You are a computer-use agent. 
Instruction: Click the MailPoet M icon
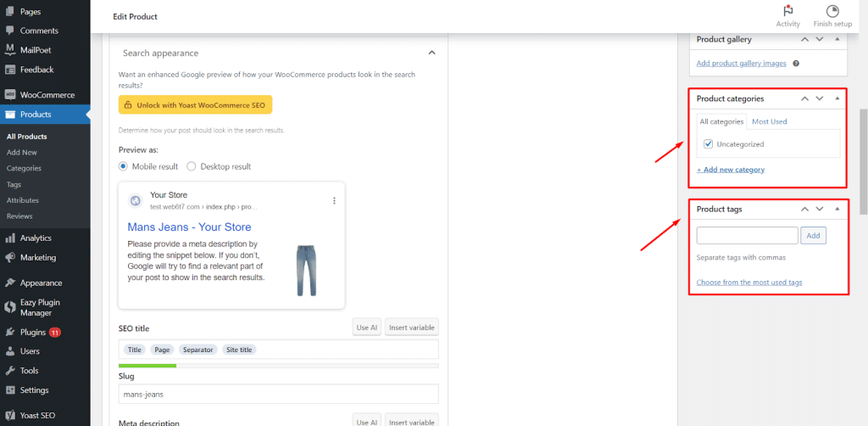(9, 50)
